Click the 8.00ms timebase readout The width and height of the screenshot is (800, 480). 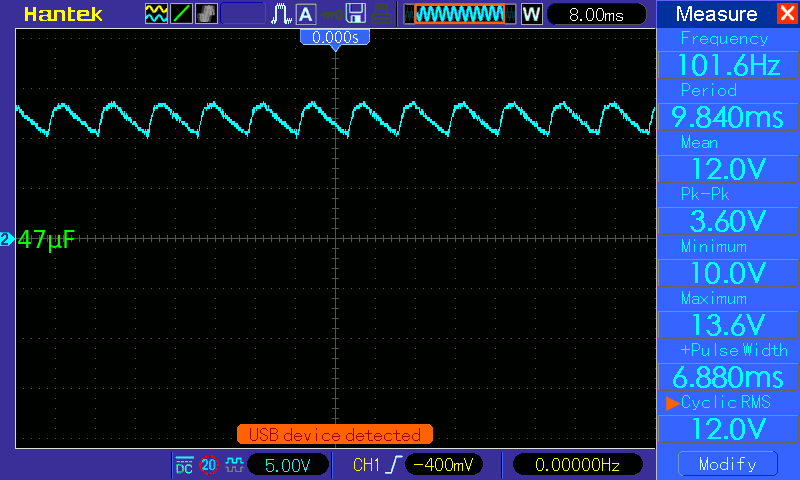(x=596, y=14)
